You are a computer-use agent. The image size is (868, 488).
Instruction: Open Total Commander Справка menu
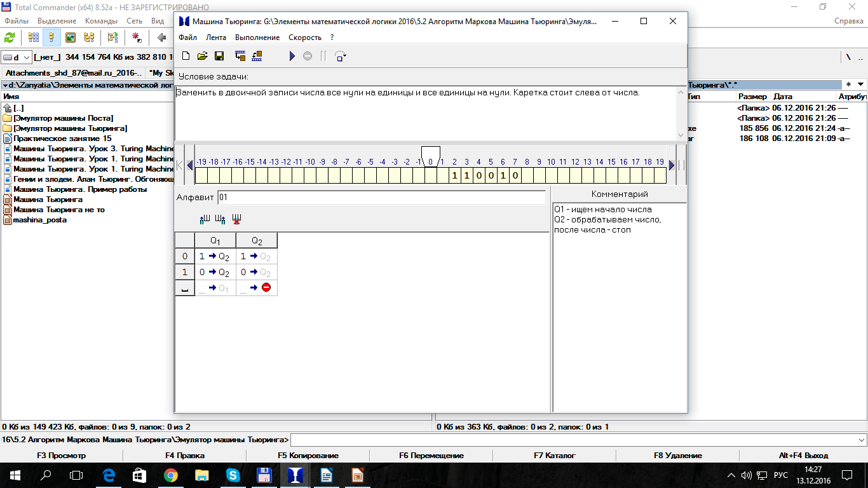pyautogui.click(x=849, y=21)
